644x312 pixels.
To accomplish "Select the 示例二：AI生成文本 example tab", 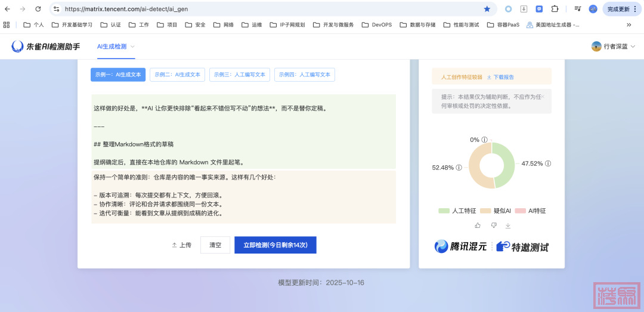I will click(x=178, y=75).
